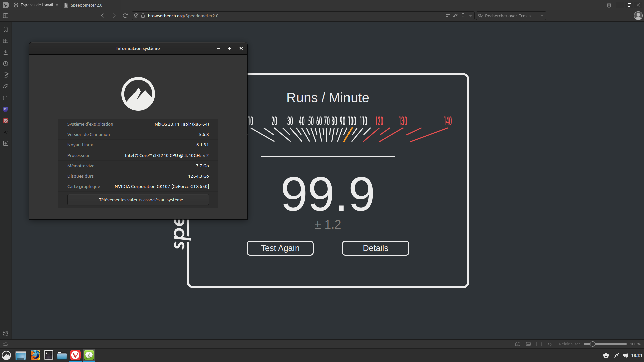This screenshot has height=362, width=644.
Task: Select the Disques durs 1264.3 Go row
Action: 138,176
